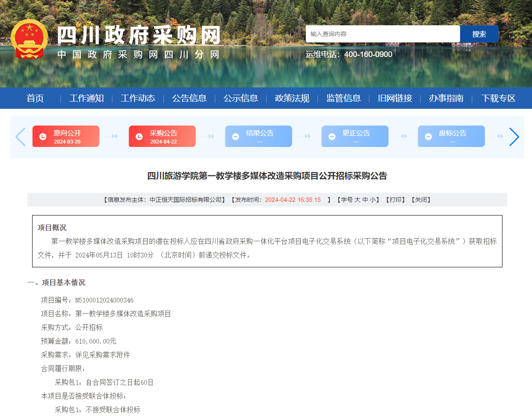Click the budget amount 610,000.00元
Screen dimensions: 532x416
point(96,341)
